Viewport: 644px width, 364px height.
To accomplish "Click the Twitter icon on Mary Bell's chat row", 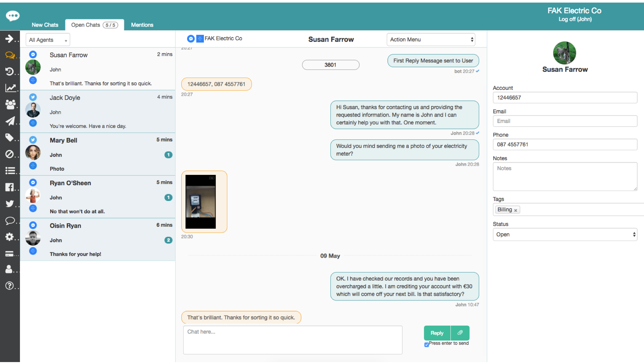I will point(33,140).
